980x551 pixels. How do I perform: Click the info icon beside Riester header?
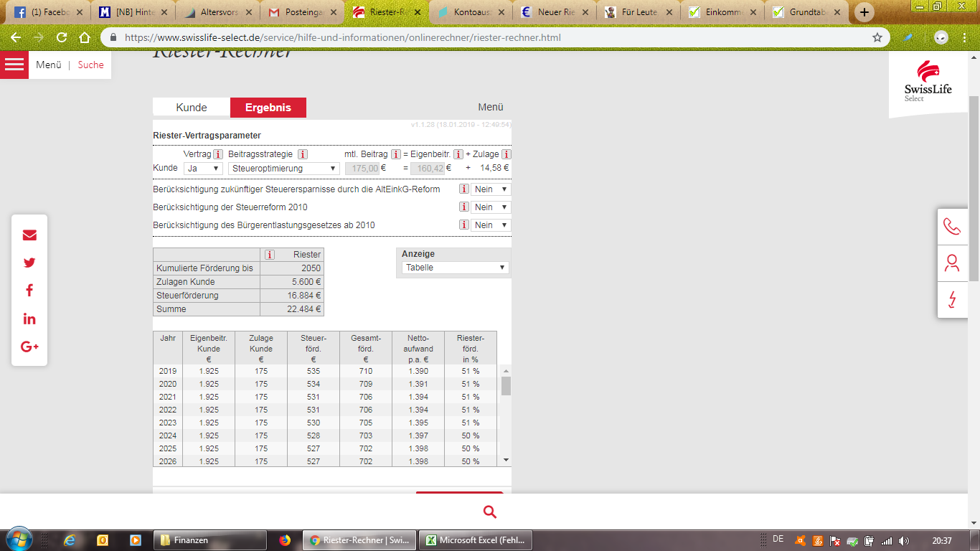(x=270, y=255)
